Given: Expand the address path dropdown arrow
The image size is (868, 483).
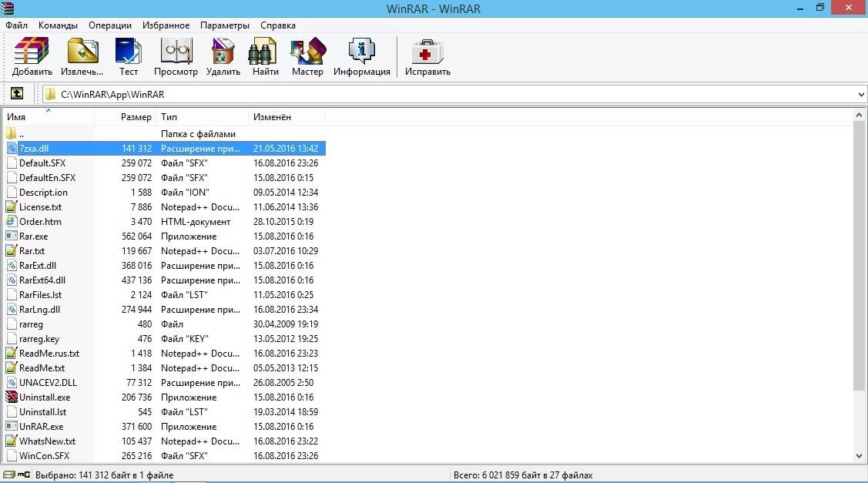Looking at the screenshot, I should click(x=861, y=94).
